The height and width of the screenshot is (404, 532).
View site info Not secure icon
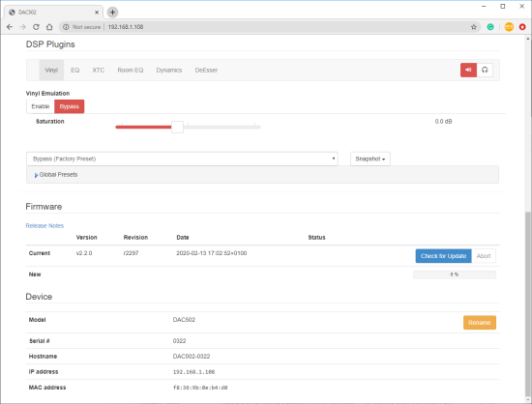(66, 27)
